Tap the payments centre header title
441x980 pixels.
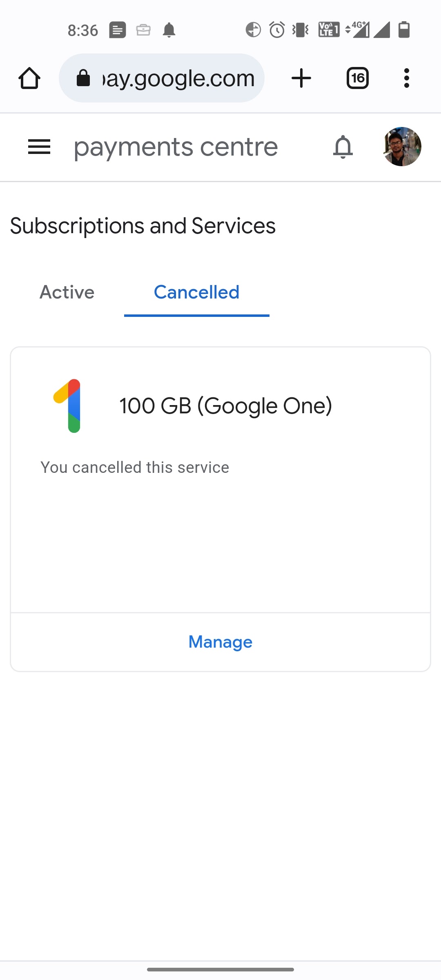[x=176, y=147]
